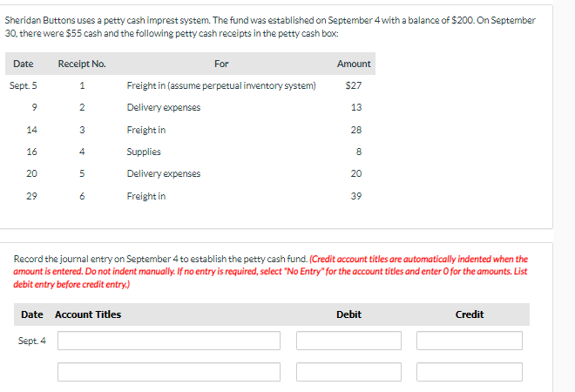Click the Receipt No. column header
The image size is (575, 392).
[81, 64]
